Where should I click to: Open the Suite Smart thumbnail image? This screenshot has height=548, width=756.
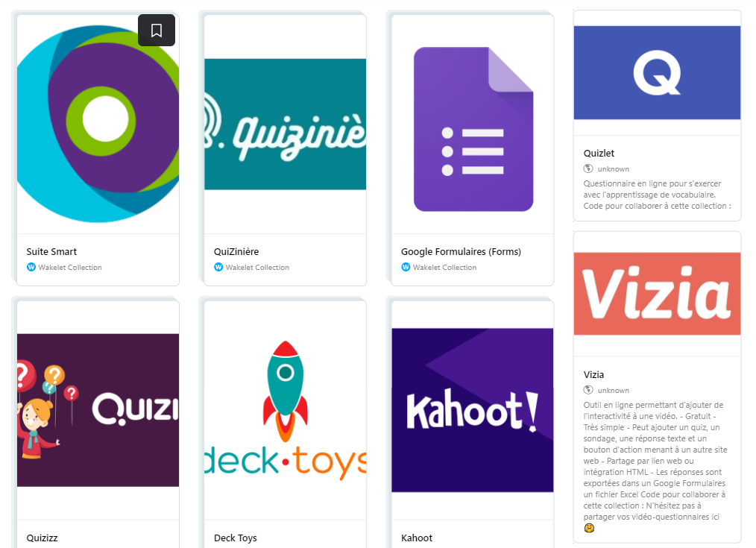98,124
